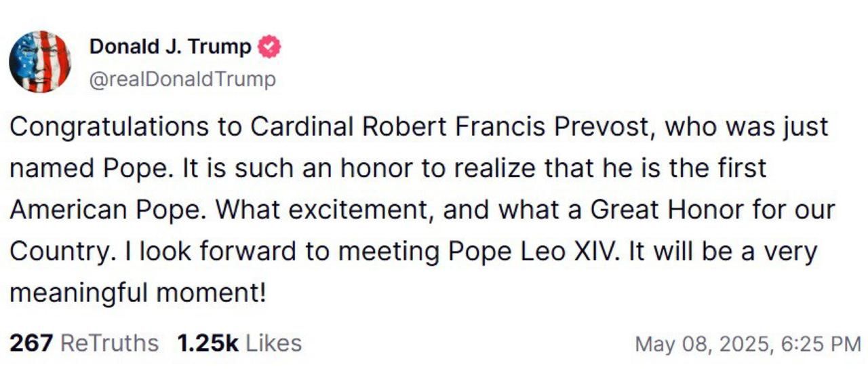Image resolution: width=868 pixels, height=380 pixels.
Task: Click the words meaningful moment!
Action: (138, 293)
